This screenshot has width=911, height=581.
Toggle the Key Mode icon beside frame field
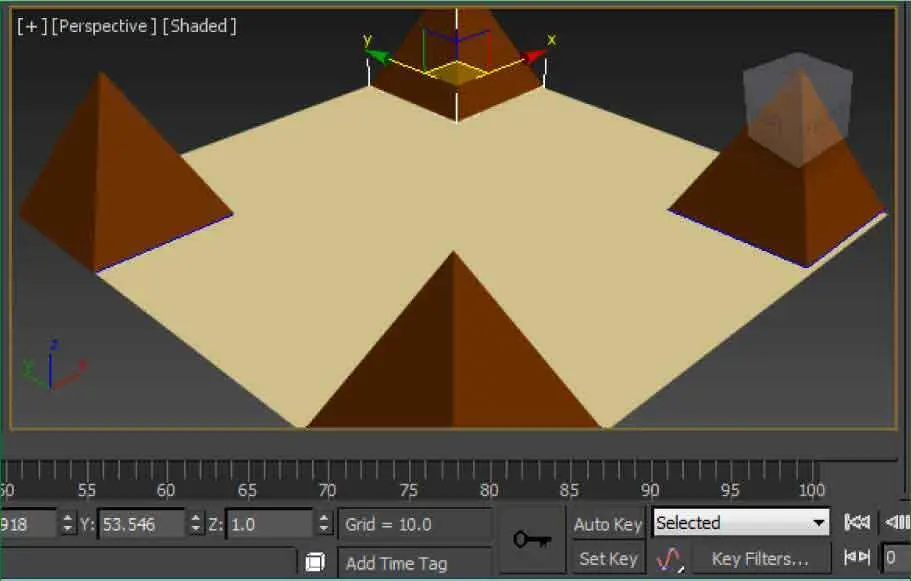(x=857, y=558)
